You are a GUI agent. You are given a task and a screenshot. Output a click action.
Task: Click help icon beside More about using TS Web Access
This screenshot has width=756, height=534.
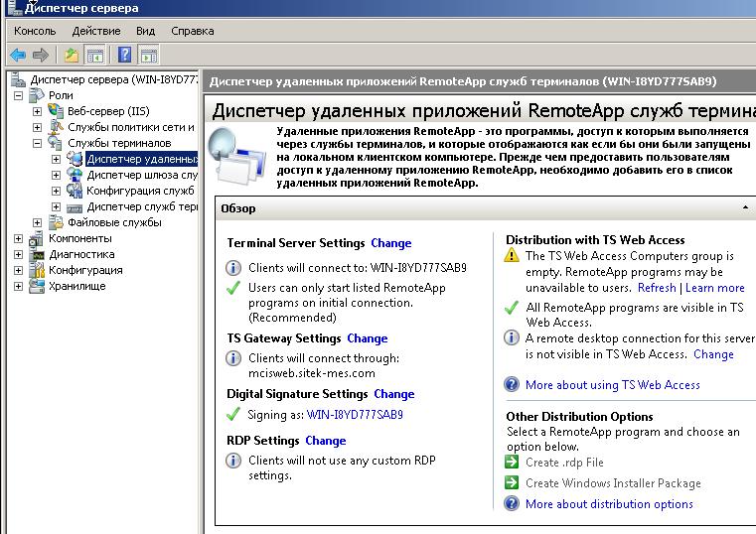[512, 384]
